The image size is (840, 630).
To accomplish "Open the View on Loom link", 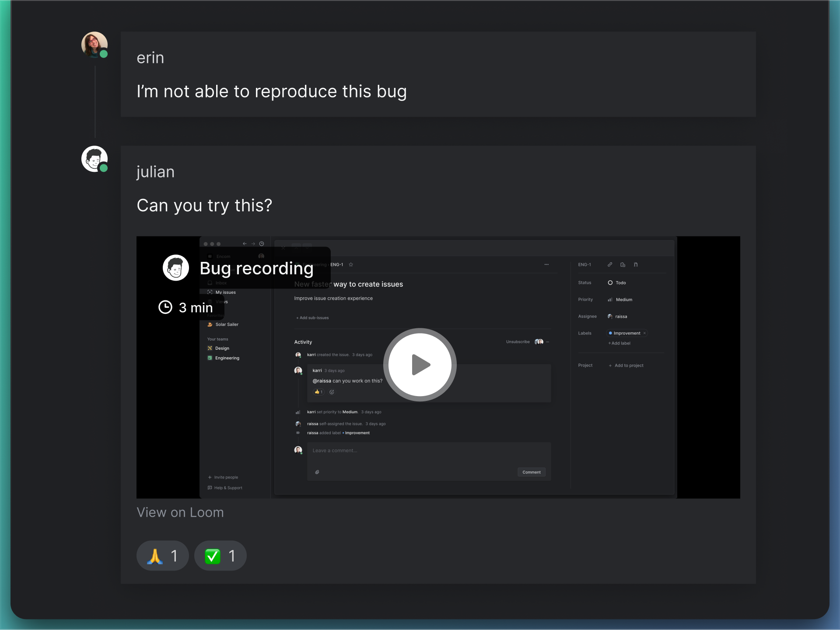I will click(x=180, y=512).
